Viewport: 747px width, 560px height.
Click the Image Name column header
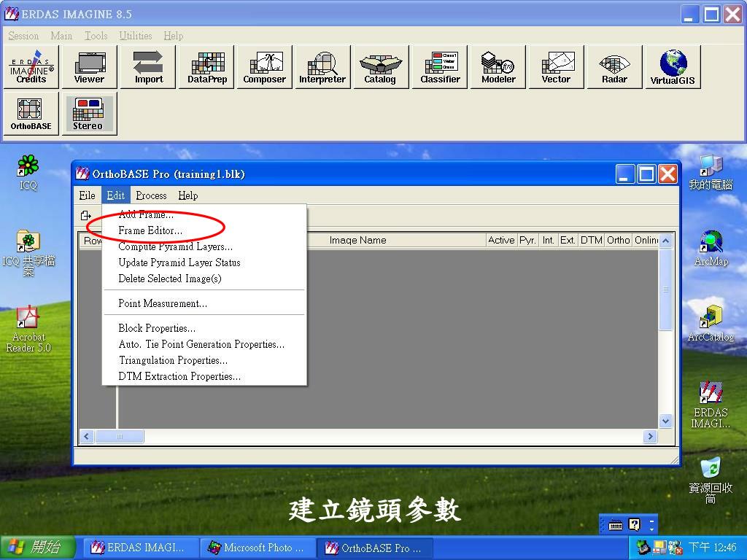tap(357, 241)
